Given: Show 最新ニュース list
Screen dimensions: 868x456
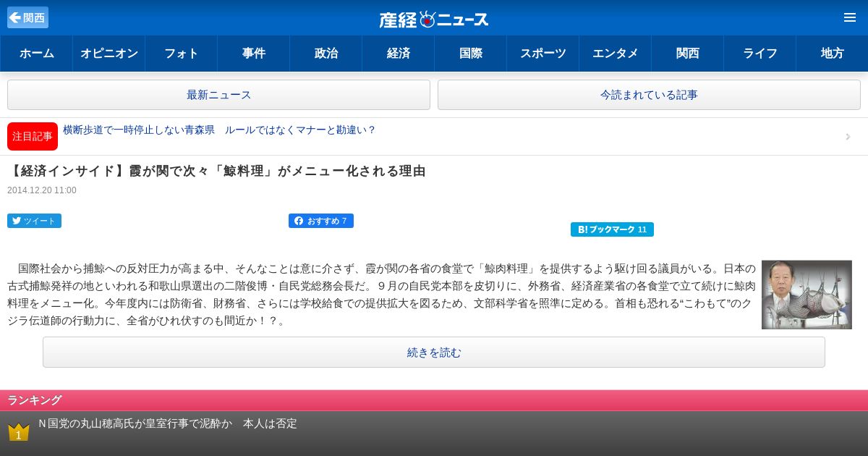Looking at the screenshot, I should (218, 95).
